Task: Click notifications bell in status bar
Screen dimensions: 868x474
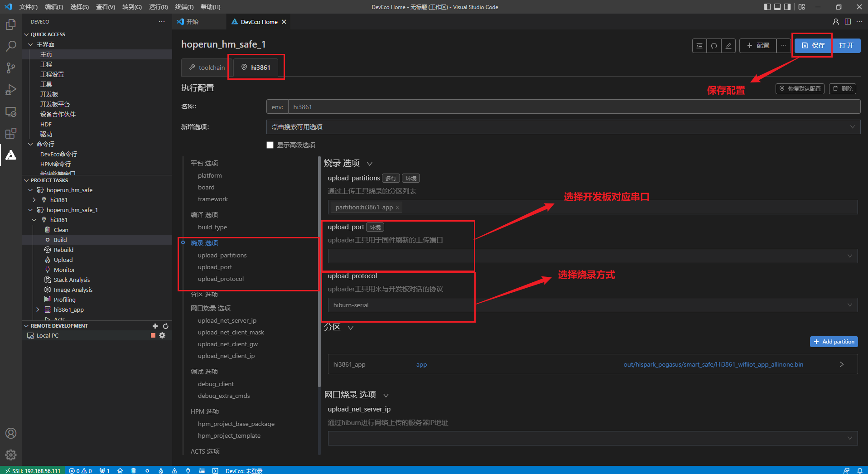Action: click(x=859, y=470)
